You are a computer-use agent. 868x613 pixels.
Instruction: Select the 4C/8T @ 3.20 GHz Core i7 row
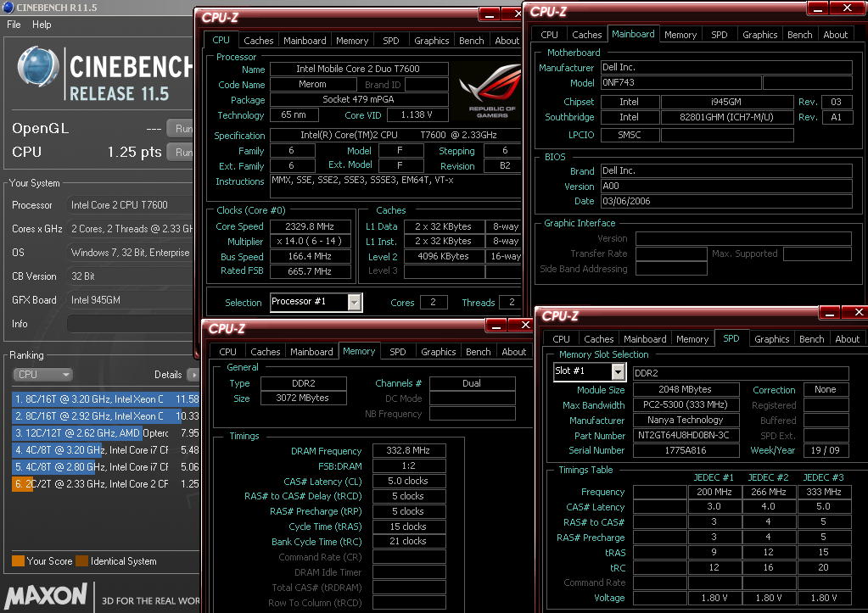tap(105, 450)
